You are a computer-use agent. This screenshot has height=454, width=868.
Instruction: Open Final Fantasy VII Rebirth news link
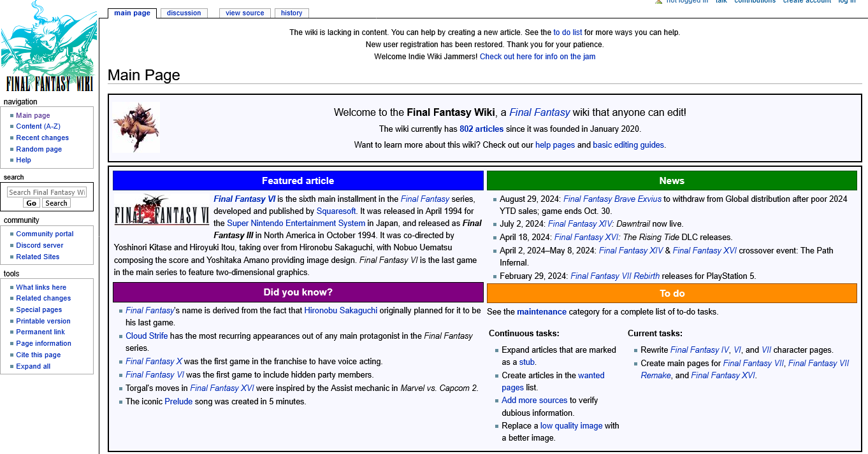click(x=615, y=276)
